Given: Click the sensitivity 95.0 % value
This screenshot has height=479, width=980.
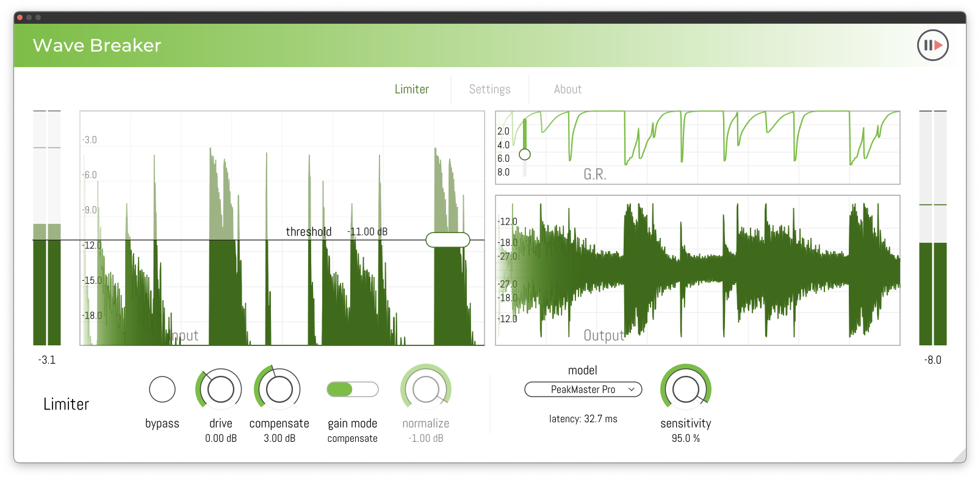Looking at the screenshot, I should tap(685, 438).
